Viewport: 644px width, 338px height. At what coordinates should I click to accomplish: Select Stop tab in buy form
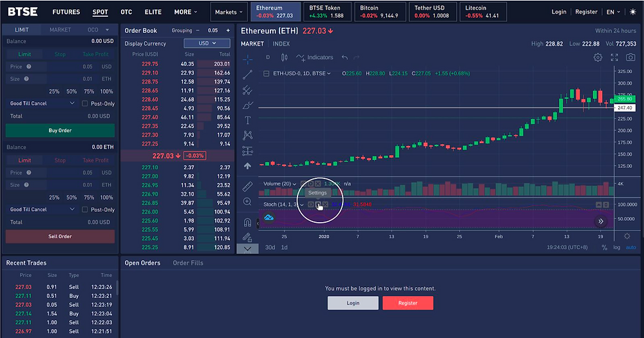pos(60,54)
